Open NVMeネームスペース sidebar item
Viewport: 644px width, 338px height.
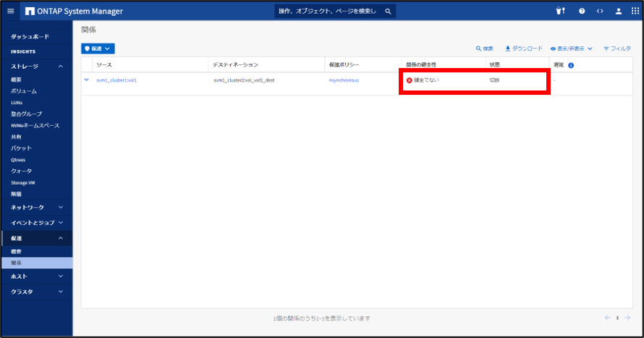pos(37,125)
